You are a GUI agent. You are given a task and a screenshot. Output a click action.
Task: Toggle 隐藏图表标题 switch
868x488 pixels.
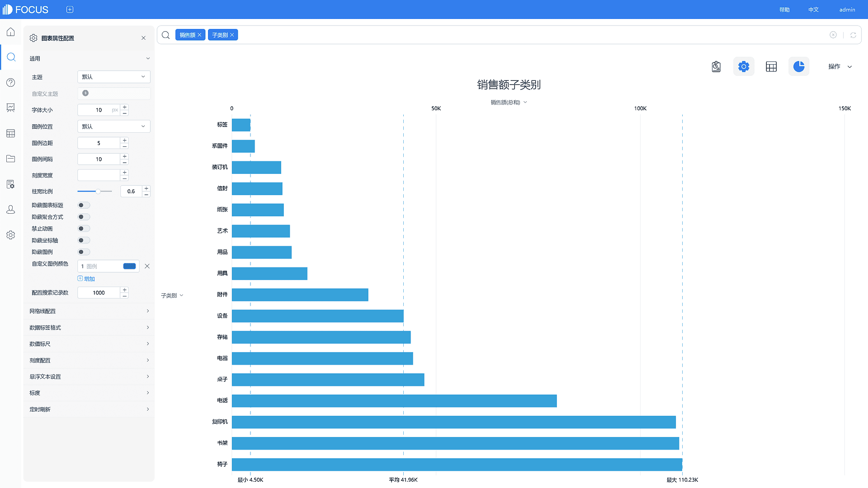(84, 205)
